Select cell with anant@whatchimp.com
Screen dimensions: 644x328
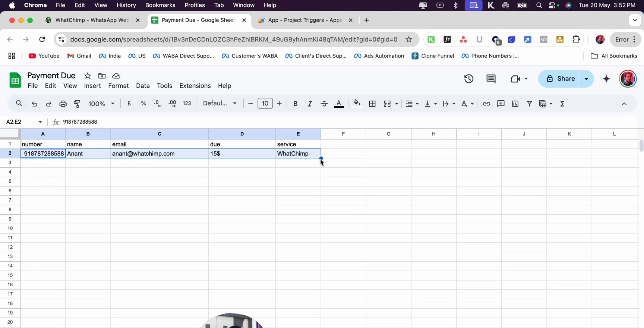[160, 154]
